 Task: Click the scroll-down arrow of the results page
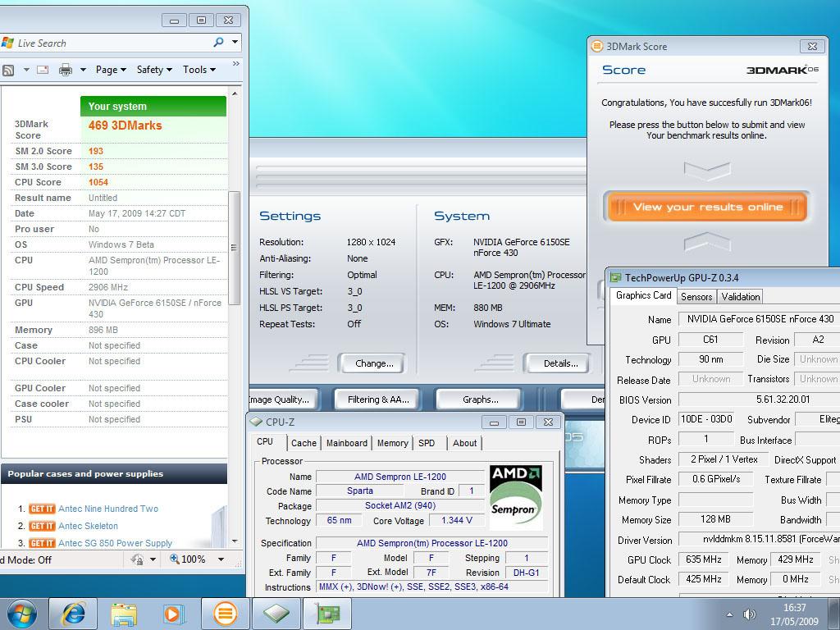pos(234,541)
